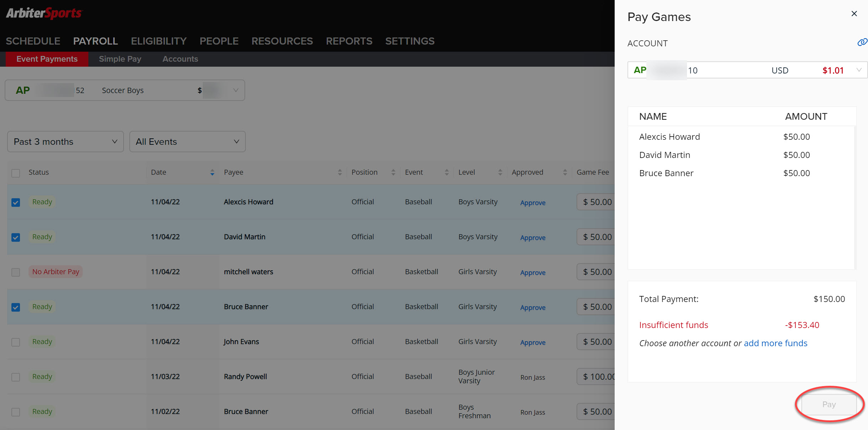This screenshot has height=430, width=868.
Task: Edit Alexcis Howard's game fee field
Action: (x=596, y=202)
